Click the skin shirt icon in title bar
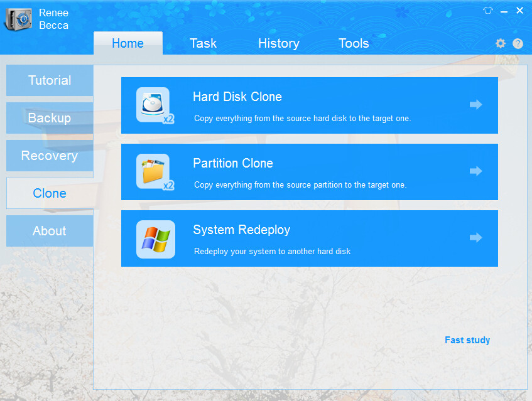 tap(488, 11)
